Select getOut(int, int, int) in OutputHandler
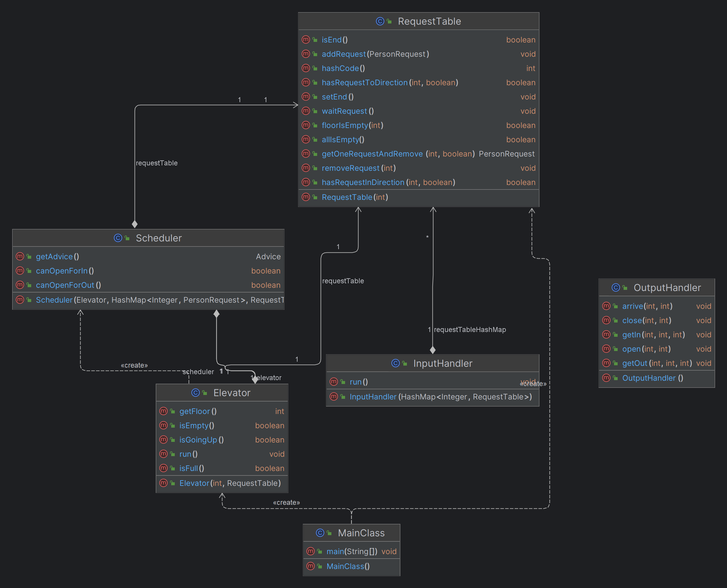This screenshot has width=727, height=588. pos(657,363)
